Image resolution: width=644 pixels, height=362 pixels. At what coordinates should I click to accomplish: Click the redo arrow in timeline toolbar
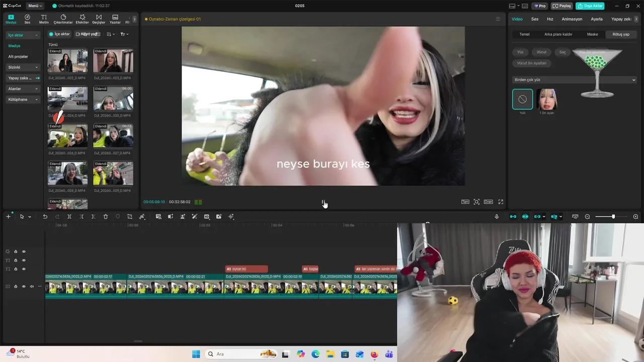pos(57,217)
